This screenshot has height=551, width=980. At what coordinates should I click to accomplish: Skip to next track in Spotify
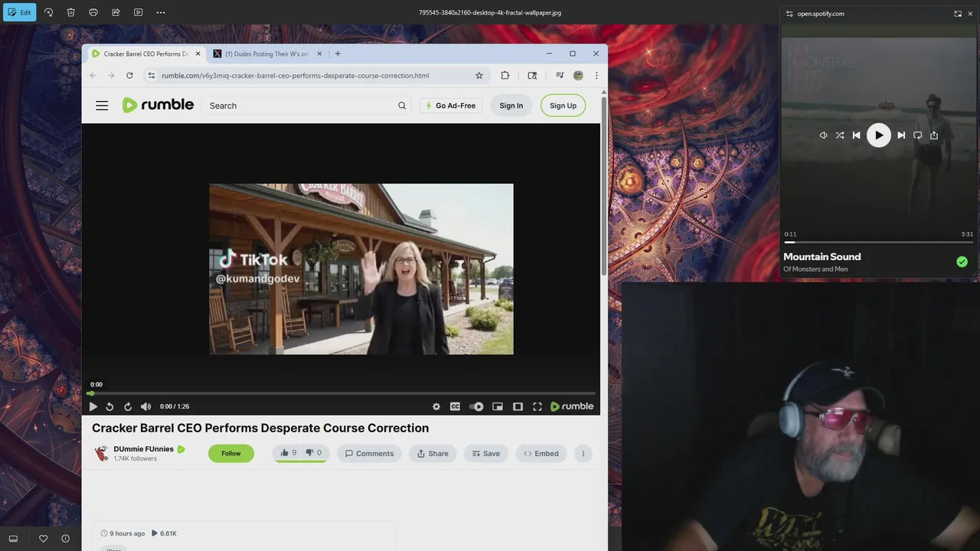(901, 135)
